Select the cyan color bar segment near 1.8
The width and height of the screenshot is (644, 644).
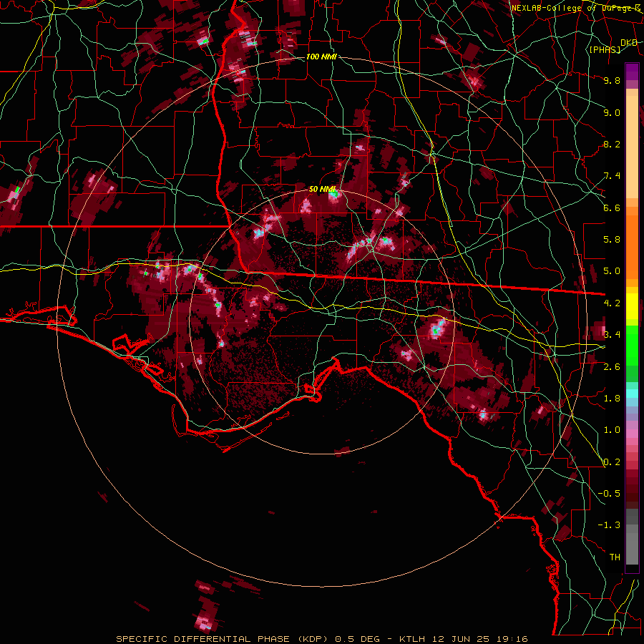(x=632, y=394)
